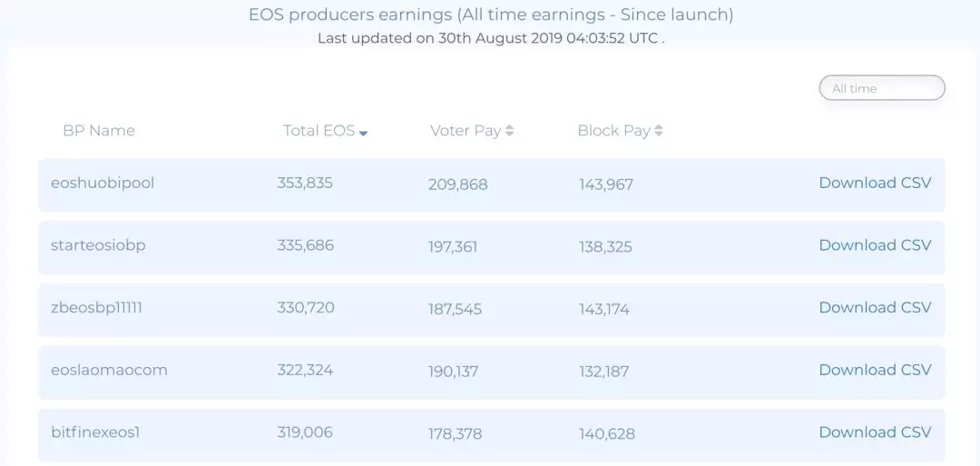Select the Total EOS column header
The height and width of the screenshot is (466, 980).
318,130
